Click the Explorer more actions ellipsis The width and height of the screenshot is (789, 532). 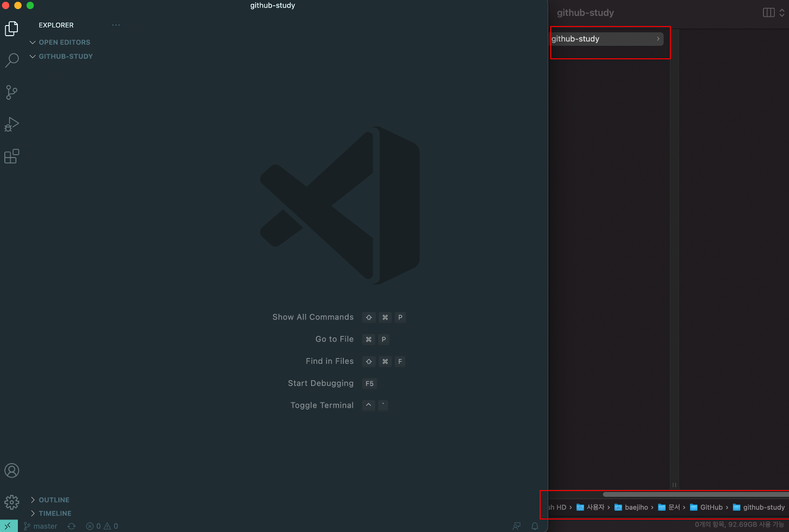tap(116, 25)
